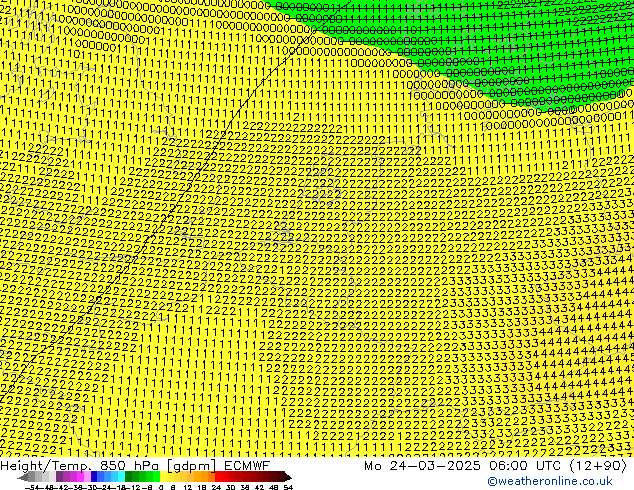Click the grey arrow end of the color scale
The width and height of the screenshot is (634, 490).
coord(23,477)
